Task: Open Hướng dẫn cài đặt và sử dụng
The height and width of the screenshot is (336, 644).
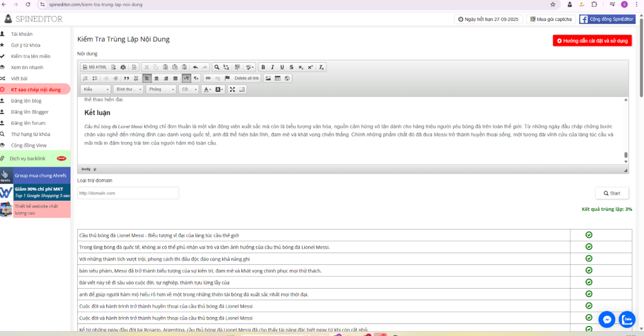Action: pyautogui.click(x=592, y=40)
